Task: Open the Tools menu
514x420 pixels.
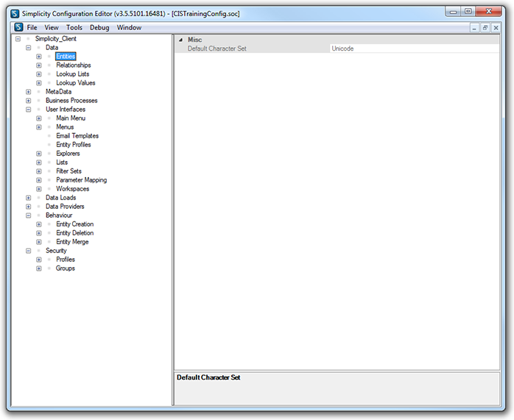Action: click(x=74, y=27)
